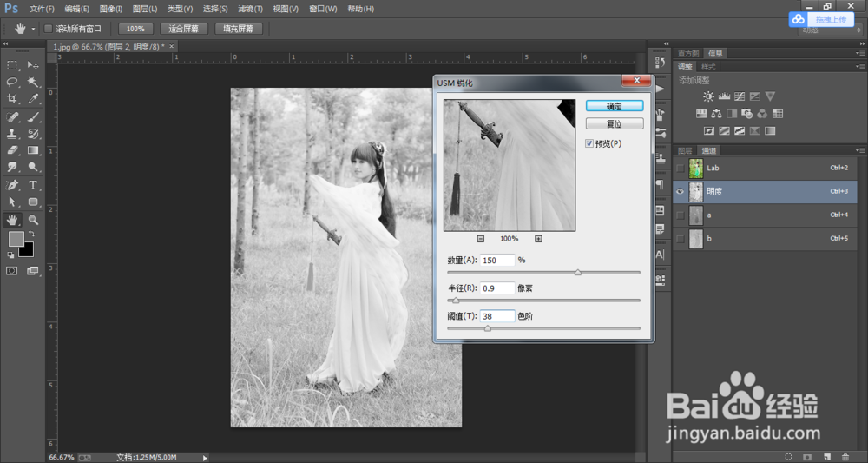Reset default foreground and background colors
The image size is (868, 463).
(10, 255)
